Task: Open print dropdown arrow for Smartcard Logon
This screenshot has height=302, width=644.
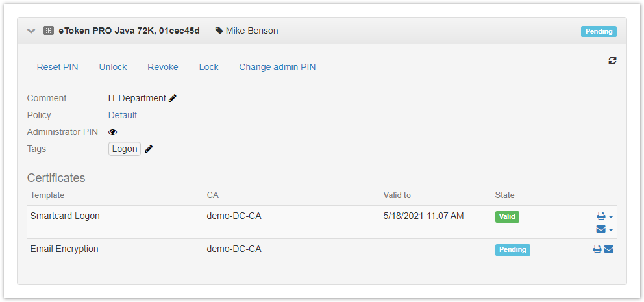Action: coord(611,216)
